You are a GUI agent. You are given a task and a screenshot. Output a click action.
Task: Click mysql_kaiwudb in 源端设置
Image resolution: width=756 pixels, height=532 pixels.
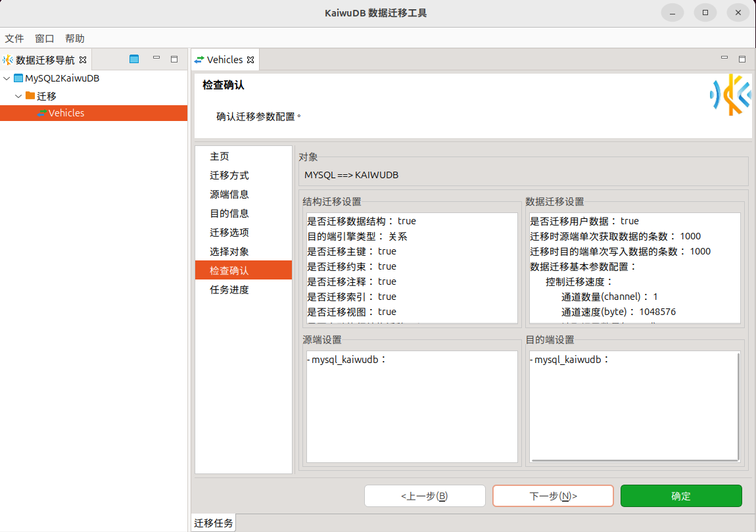pos(344,359)
